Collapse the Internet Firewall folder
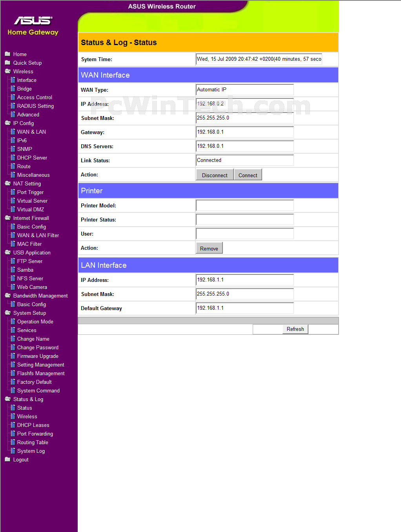The image size is (401, 532). click(7, 218)
